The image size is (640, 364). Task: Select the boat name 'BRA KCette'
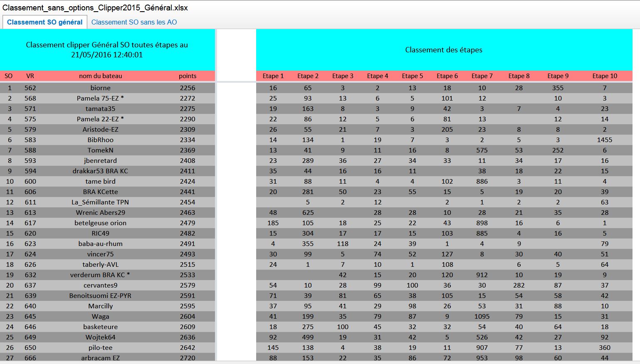coord(101,192)
